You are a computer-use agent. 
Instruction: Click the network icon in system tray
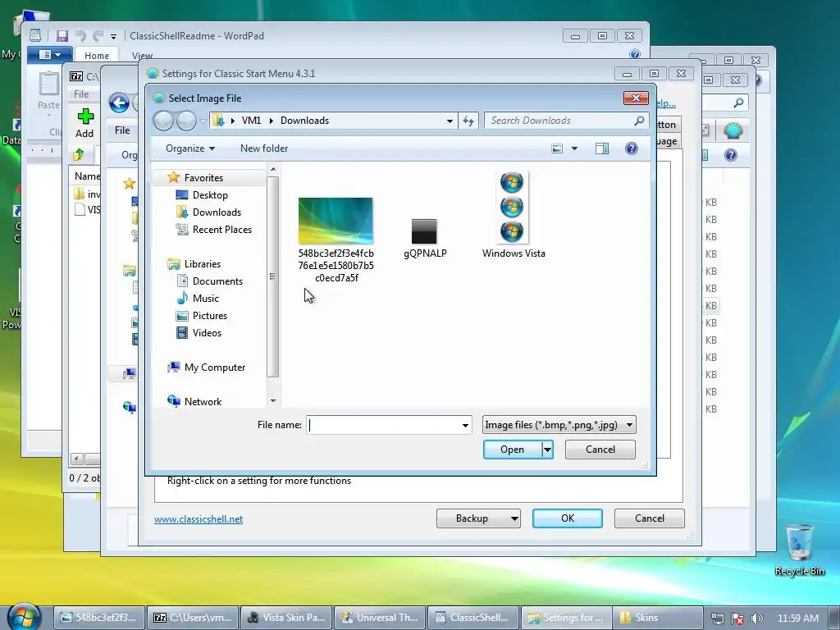[717, 619]
